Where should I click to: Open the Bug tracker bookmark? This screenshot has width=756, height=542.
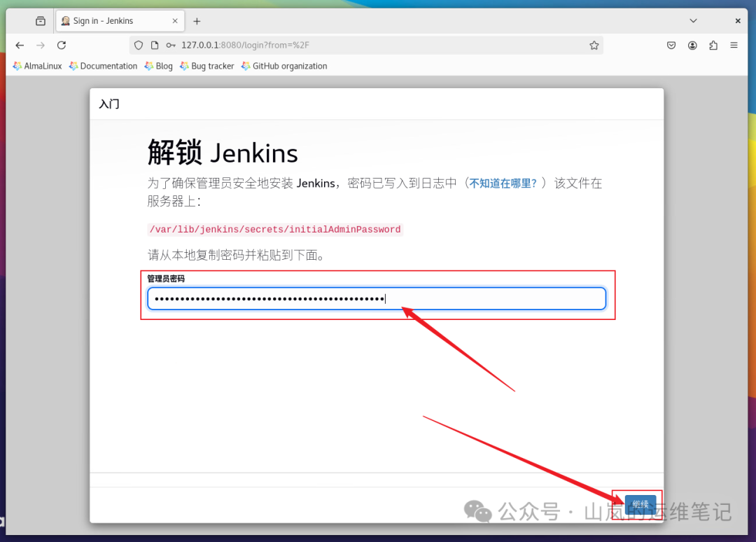click(x=206, y=65)
